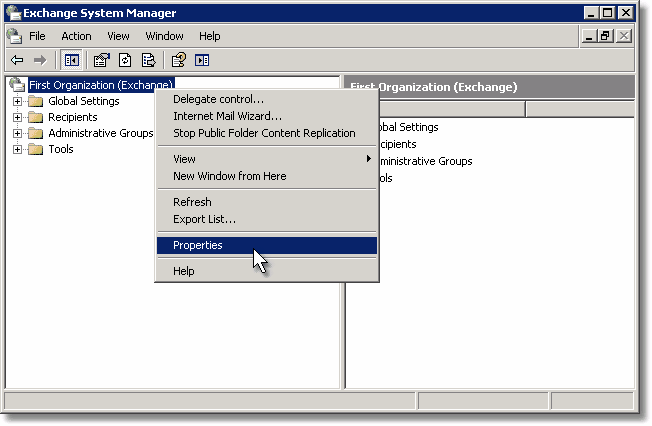
Task: Choose Delegate control from context menu
Action: [267, 99]
